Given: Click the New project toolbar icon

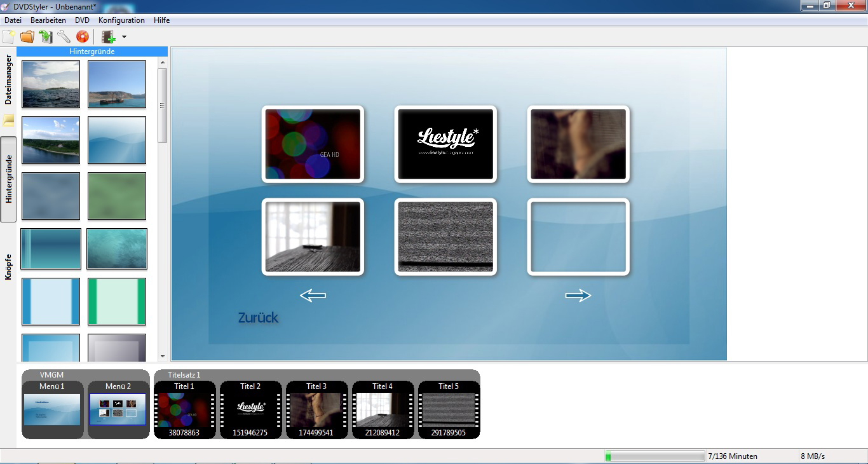Looking at the screenshot, I should [9, 37].
